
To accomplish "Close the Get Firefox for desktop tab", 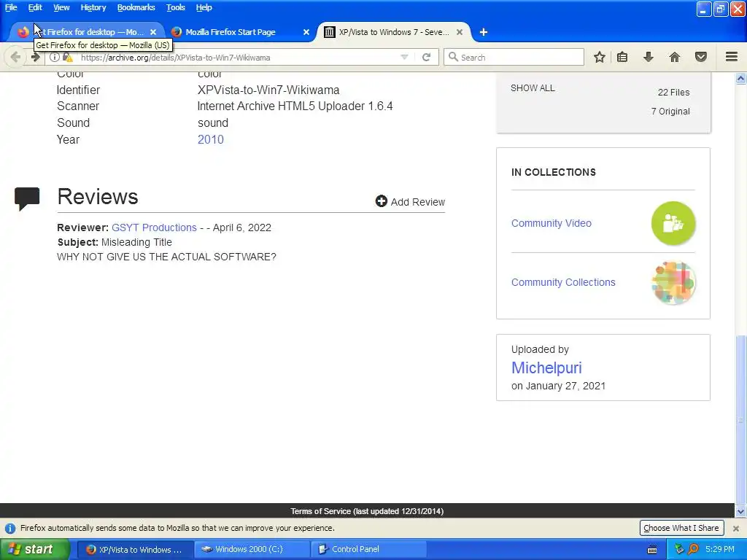I will 153,32.
